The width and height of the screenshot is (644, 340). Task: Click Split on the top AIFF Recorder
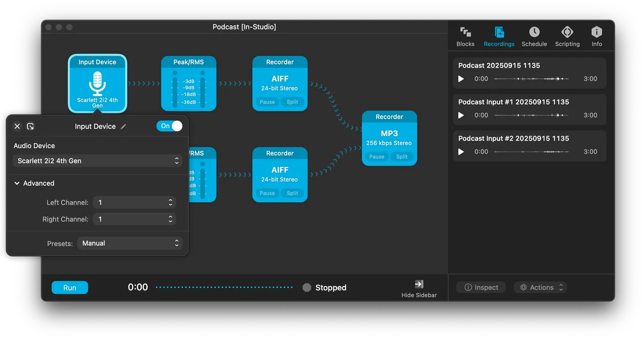coord(292,102)
